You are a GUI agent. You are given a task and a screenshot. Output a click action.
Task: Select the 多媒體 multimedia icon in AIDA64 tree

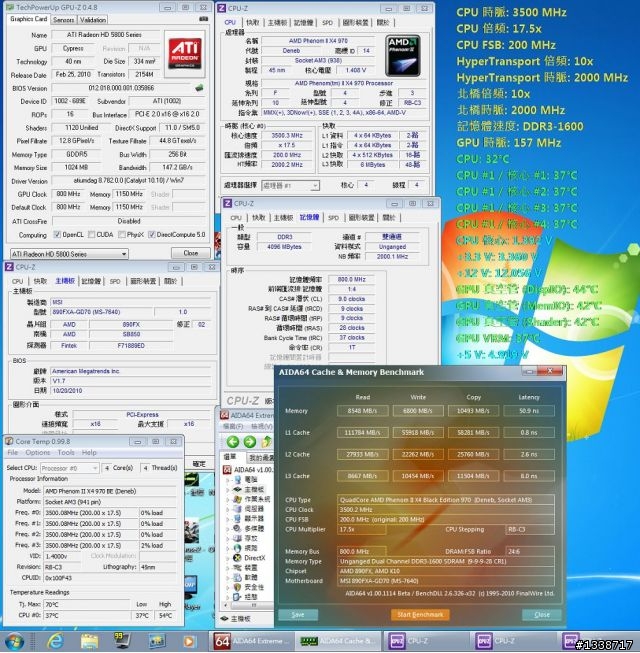[x=237, y=528]
